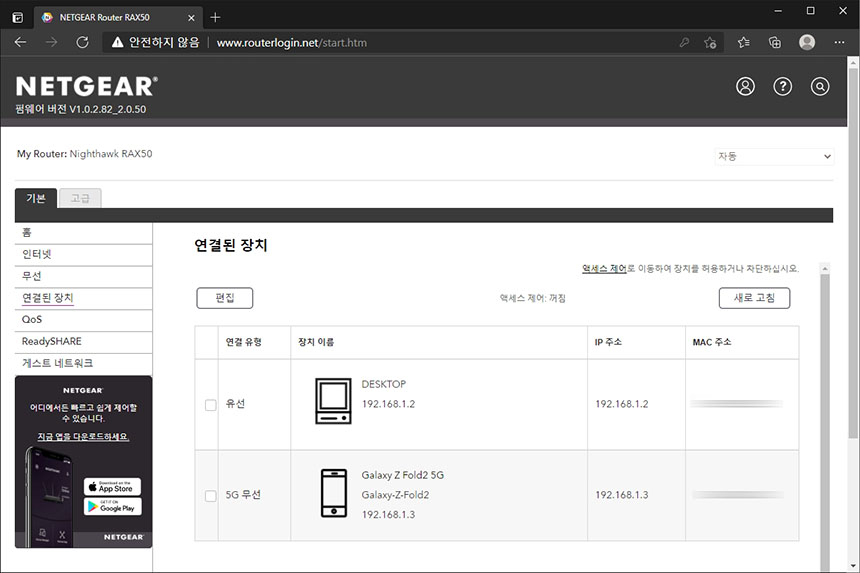Click the DESKTOP device name
The height and width of the screenshot is (573, 860).
pos(383,384)
